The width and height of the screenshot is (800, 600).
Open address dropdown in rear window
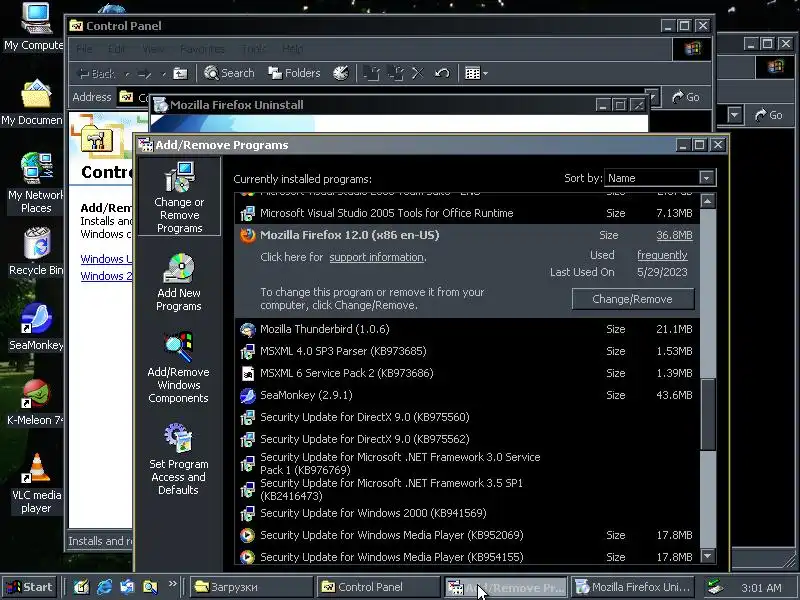tap(734, 115)
